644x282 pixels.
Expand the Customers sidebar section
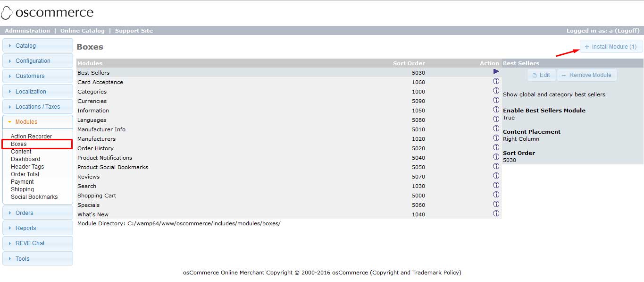pyautogui.click(x=38, y=76)
